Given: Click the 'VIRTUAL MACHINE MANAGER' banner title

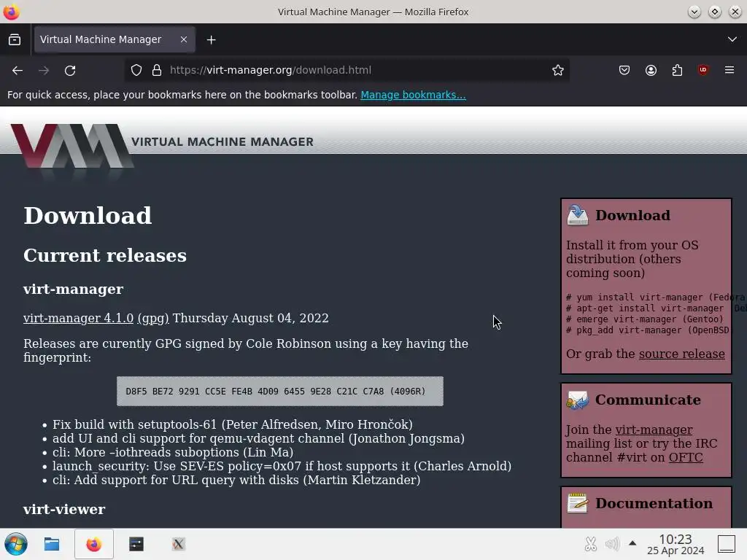Looking at the screenshot, I should click(222, 142).
